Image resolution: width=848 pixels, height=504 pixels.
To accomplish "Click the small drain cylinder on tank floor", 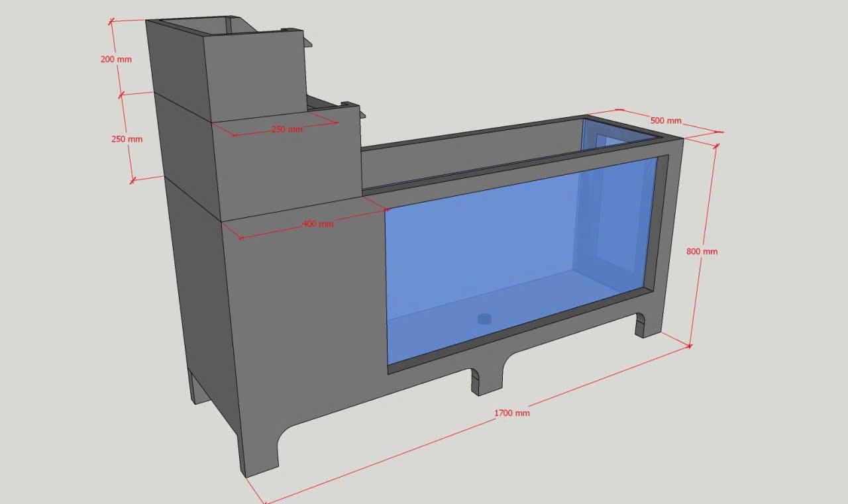I will (x=484, y=319).
